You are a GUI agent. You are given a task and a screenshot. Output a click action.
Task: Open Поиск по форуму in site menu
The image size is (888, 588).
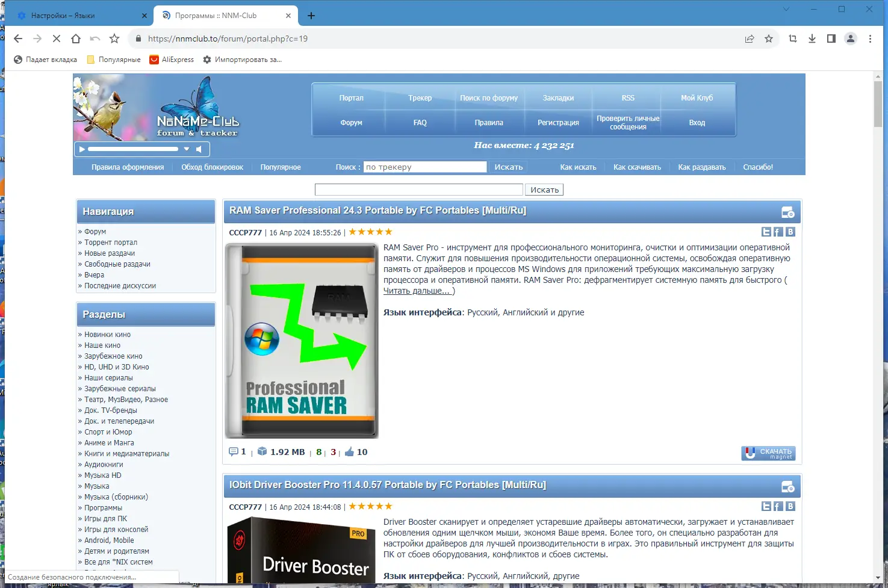pyautogui.click(x=489, y=98)
